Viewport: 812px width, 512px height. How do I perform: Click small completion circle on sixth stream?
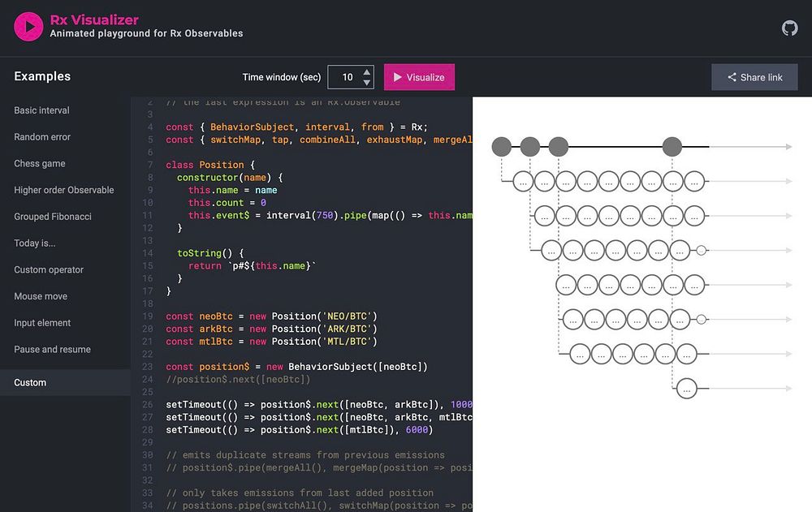[702, 319]
